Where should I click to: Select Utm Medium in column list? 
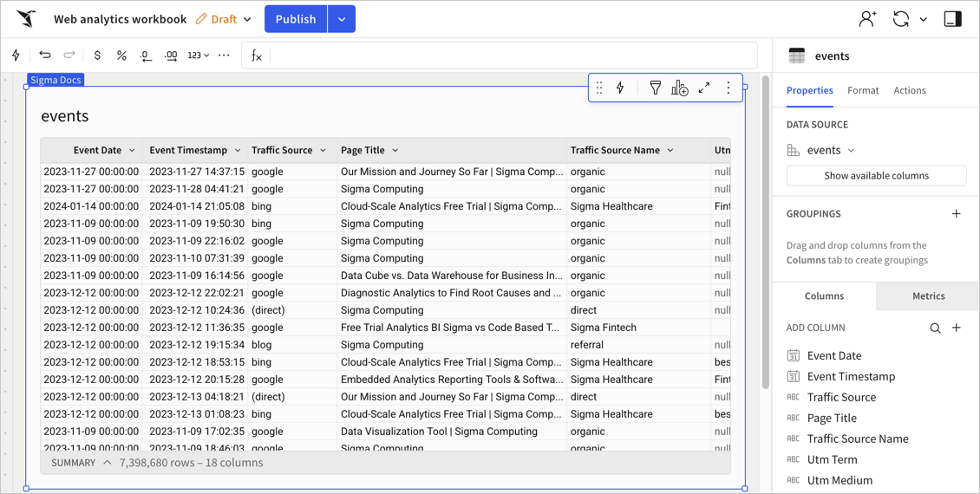tap(840, 480)
